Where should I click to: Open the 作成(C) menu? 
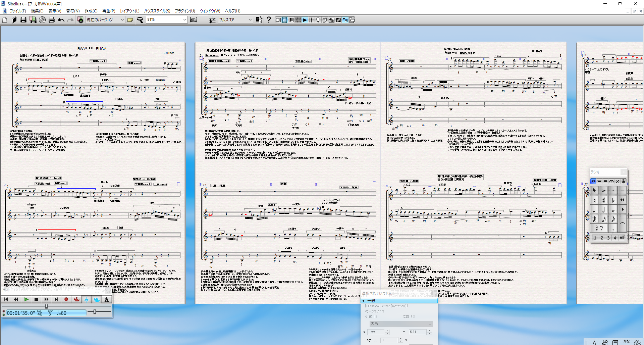pyautogui.click(x=91, y=11)
